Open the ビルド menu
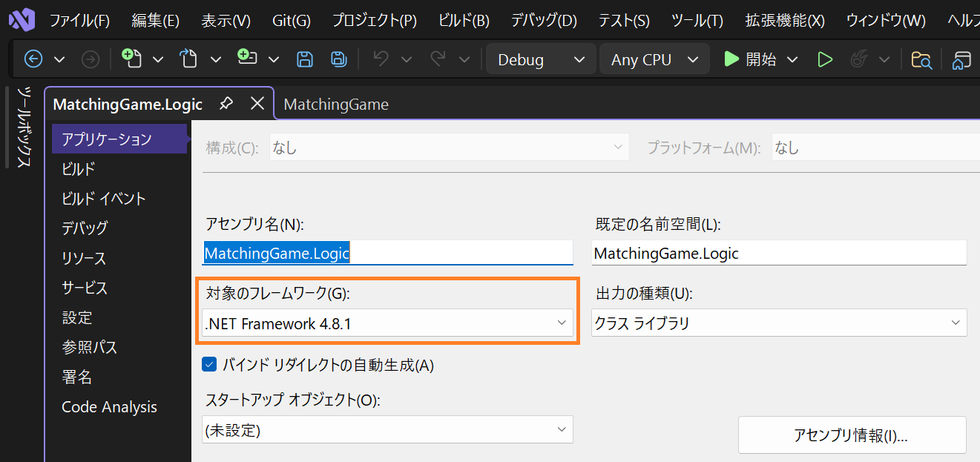The height and width of the screenshot is (462, 980). pyautogui.click(x=463, y=20)
